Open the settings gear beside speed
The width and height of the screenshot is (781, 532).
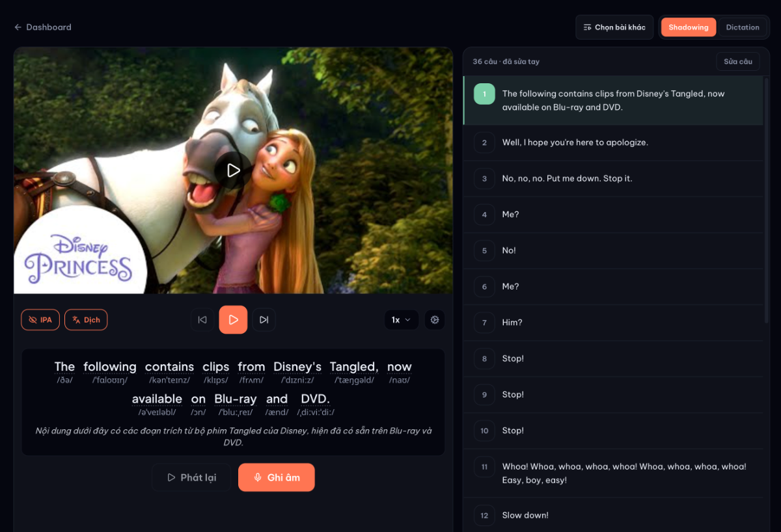[435, 320]
